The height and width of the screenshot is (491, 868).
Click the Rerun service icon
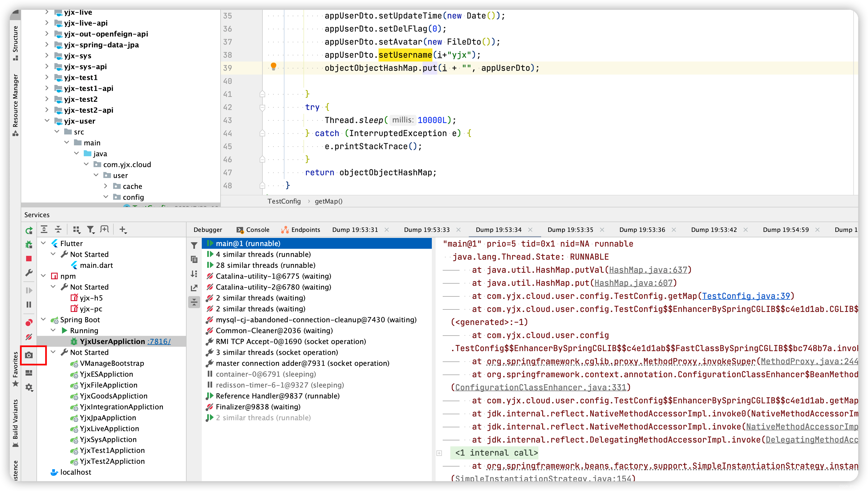(29, 231)
